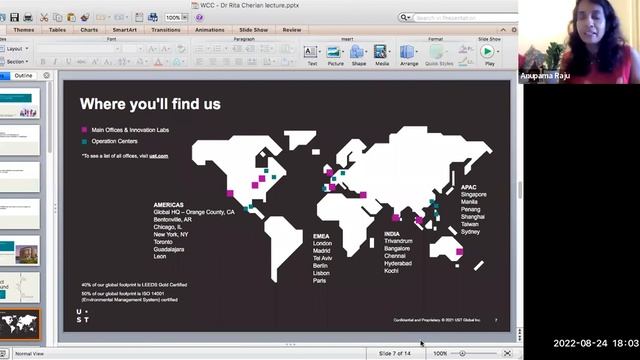The width and height of the screenshot is (640, 360).
Task: Open the Review ribbon tab
Action: click(x=291, y=30)
